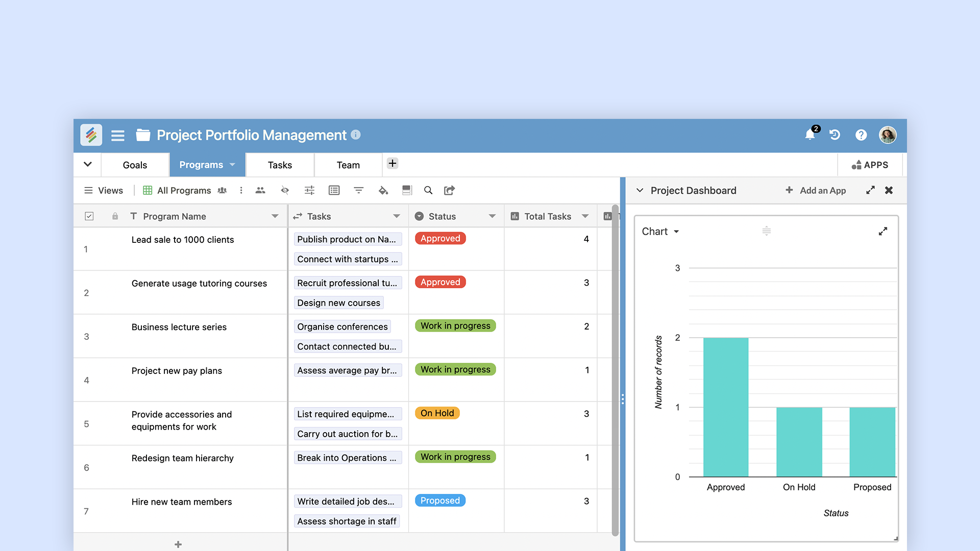The width and height of the screenshot is (980, 551).
Task: Switch to the Tasks tab
Action: tap(280, 165)
